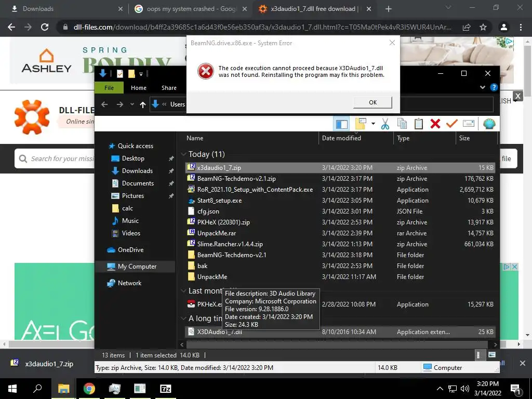Collapse the A long time ago group
Viewport: 532px width, 399px height.
184,318
